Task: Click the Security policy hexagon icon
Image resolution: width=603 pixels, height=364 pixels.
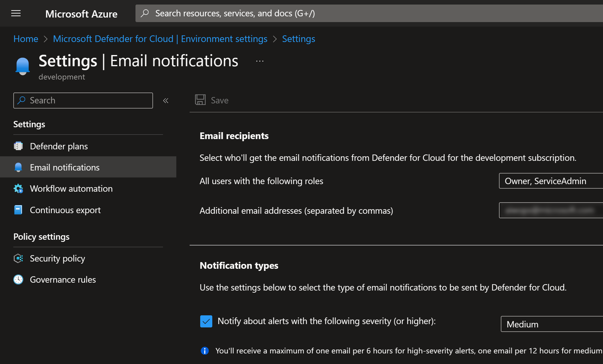Action: (x=18, y=258)
